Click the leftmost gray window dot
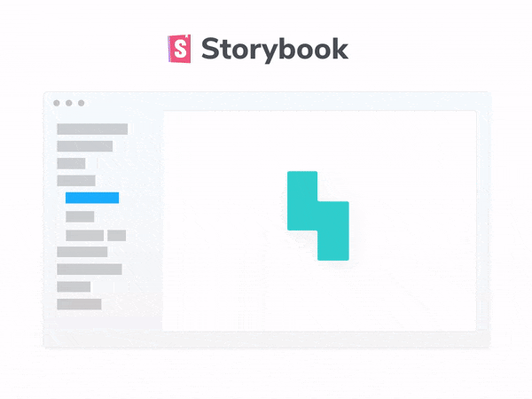532x399 pixels. pyautogui.click(x=57, y=103)
